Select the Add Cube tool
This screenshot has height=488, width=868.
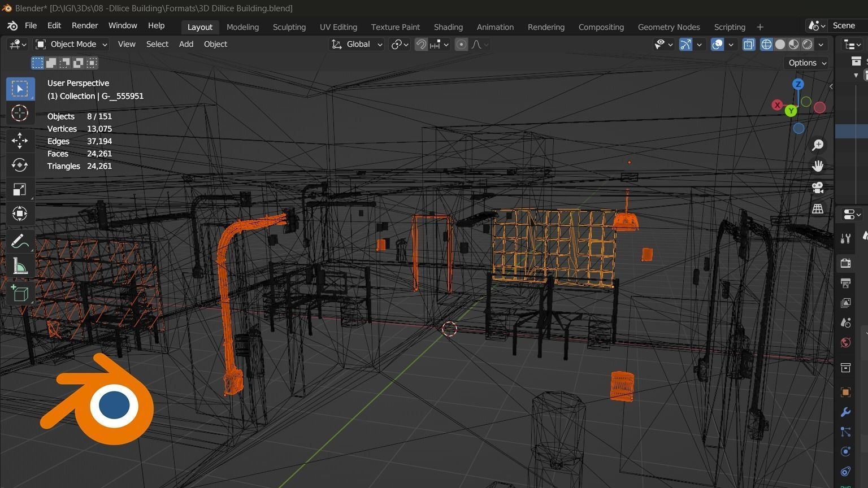coord(20,293)
